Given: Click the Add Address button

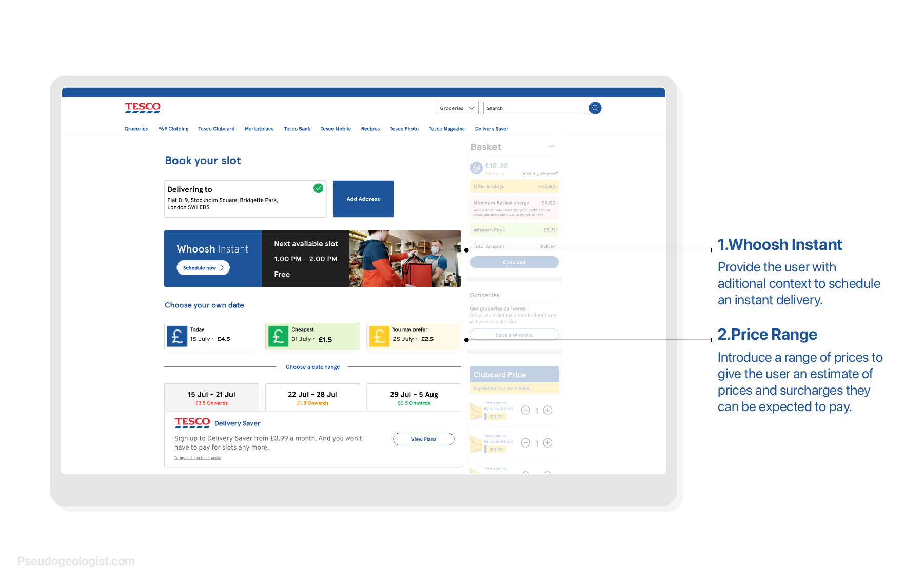Looking at the screenshot, I should pyautogui.click(x=363, y=199).
